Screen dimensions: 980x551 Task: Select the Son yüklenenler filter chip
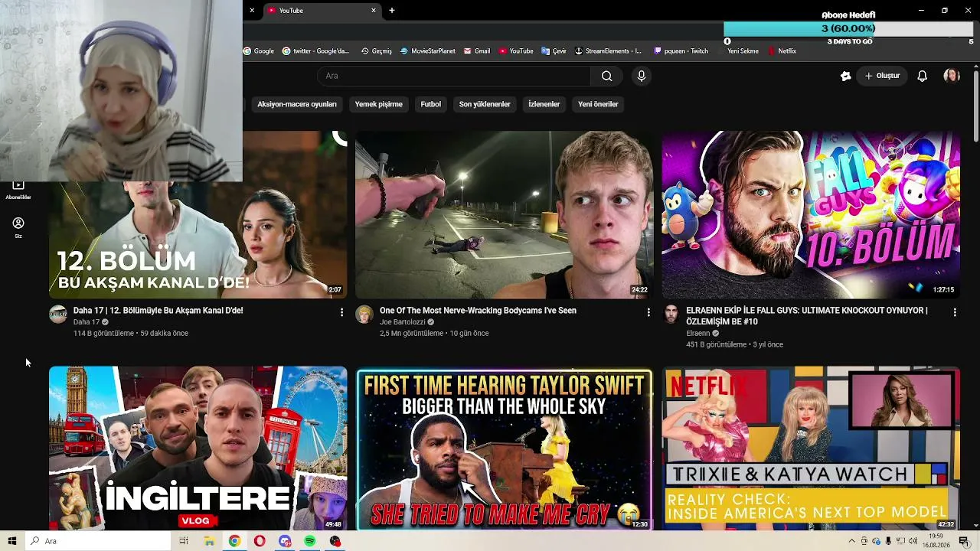(485, 104)
